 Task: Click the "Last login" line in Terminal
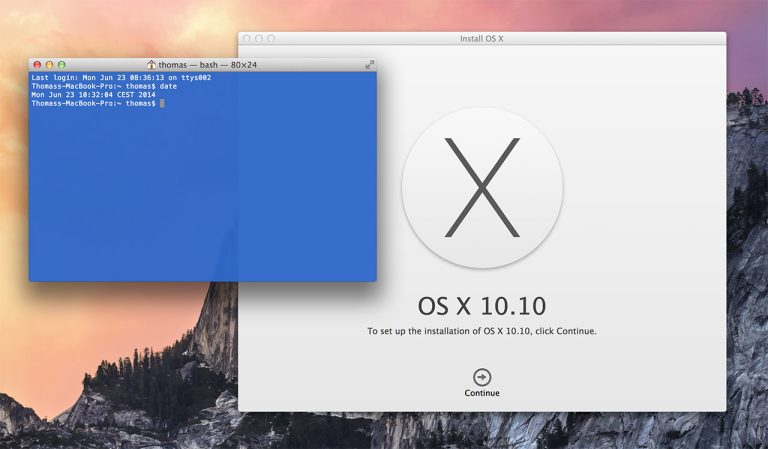[x=120, y=77]
